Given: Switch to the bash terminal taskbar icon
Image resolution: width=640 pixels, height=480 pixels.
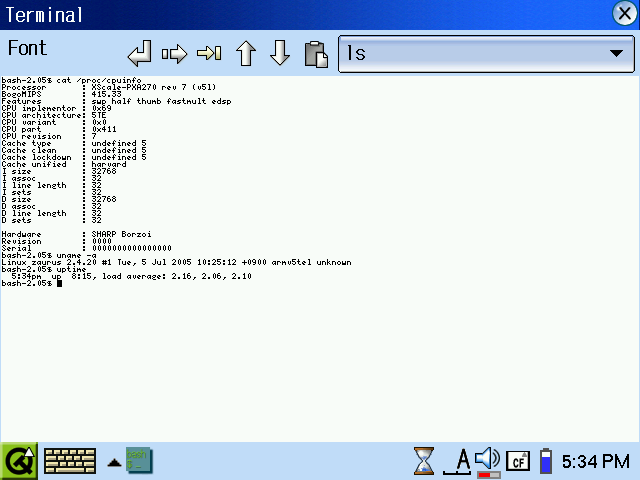Looking at the screenshot, I should point(139,460).
